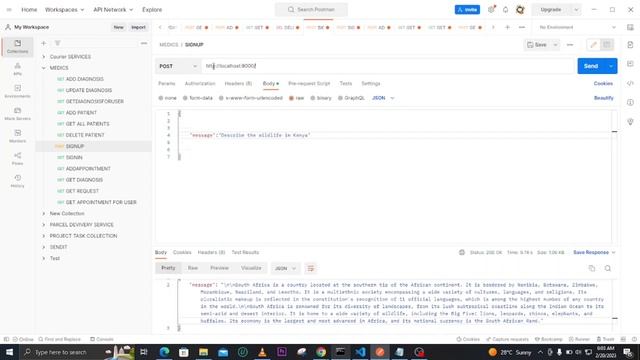
Task: Open the environment quick look icon
Action: click(x=630, y=27)
